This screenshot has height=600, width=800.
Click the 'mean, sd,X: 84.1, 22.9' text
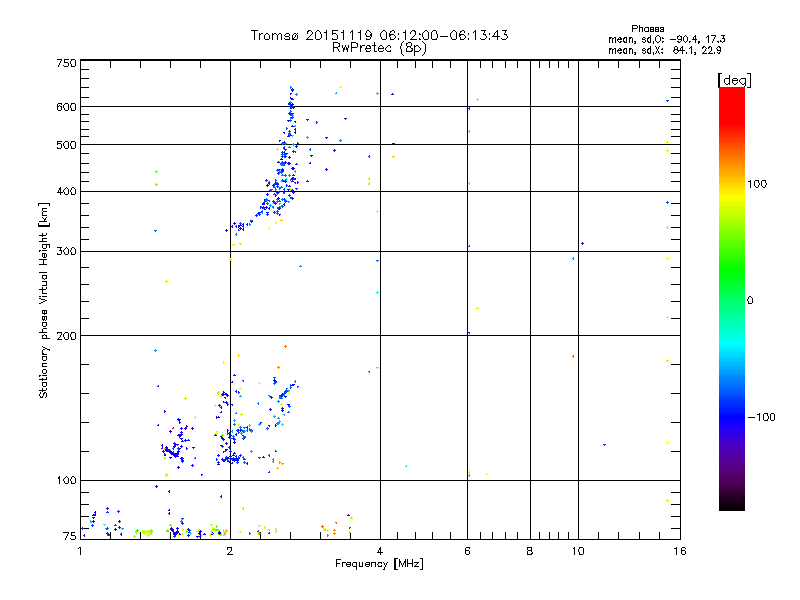pyautogui.click(x=664, y=50)
